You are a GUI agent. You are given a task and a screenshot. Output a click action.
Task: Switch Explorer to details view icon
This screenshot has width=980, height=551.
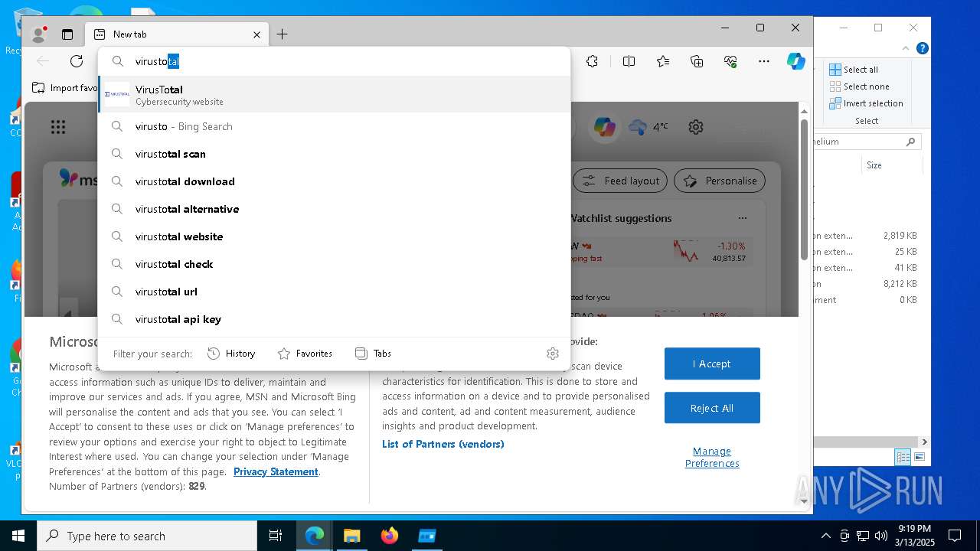click(x=903, y=457)
